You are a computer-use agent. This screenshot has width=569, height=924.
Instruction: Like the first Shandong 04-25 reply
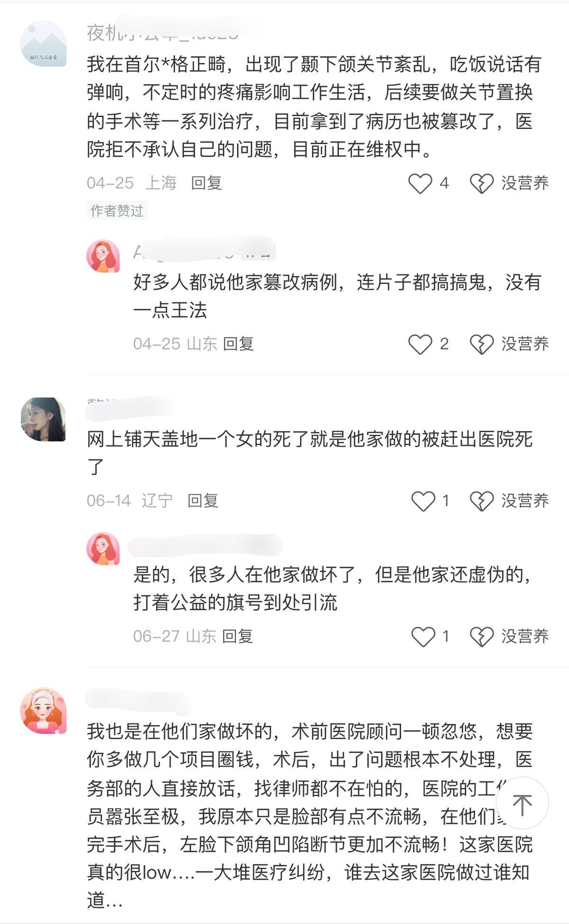[420, 344]
